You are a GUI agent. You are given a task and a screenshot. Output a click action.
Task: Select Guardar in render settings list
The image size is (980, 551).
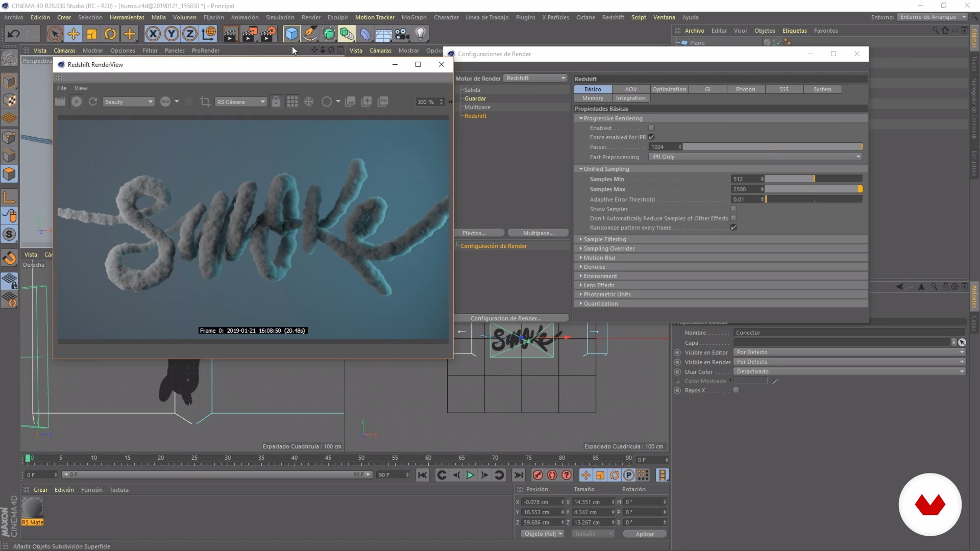pyautogui.click(x=475, y=98)
